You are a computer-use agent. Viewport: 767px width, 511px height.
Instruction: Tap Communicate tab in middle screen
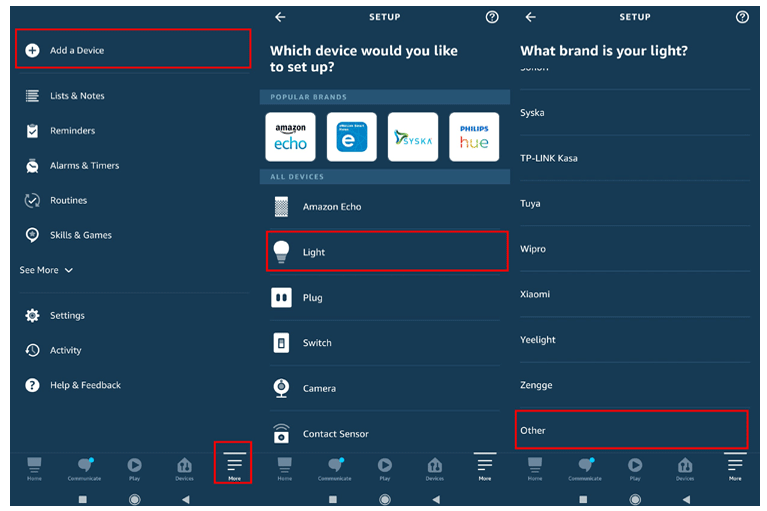[335, 468]
